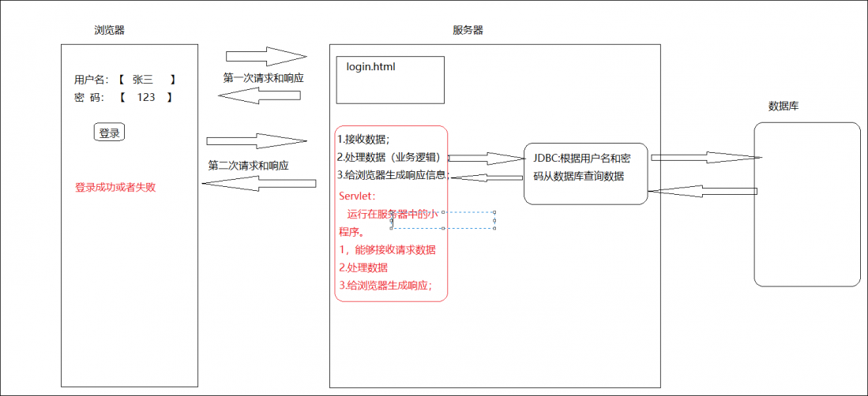Click the red Servlet: heading text
The image size is (868, 396).
[358, 196]
